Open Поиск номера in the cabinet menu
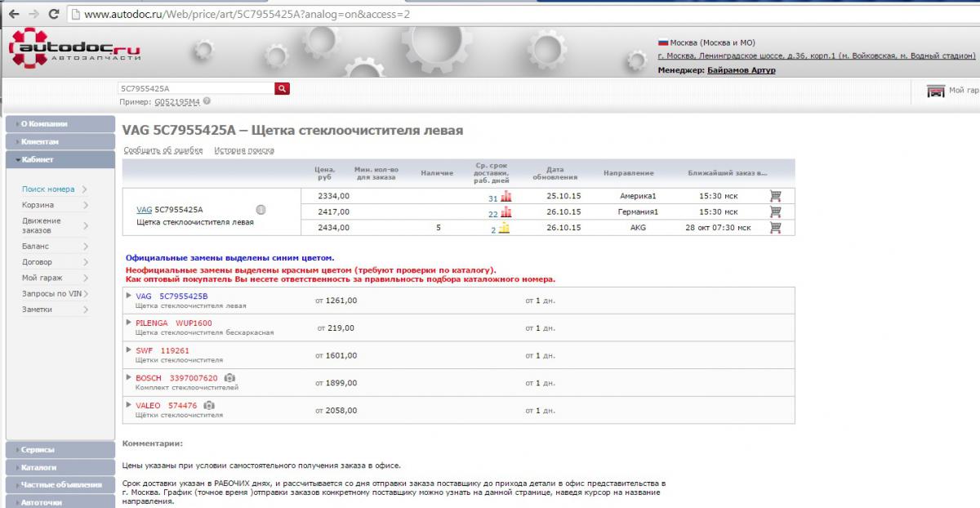Image resolution: width=980 pixels, height=508 pixels. [48, 189]
